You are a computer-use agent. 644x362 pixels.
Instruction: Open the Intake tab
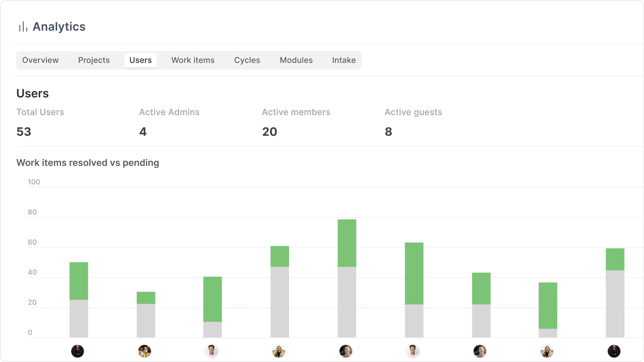tap(344, 60)
